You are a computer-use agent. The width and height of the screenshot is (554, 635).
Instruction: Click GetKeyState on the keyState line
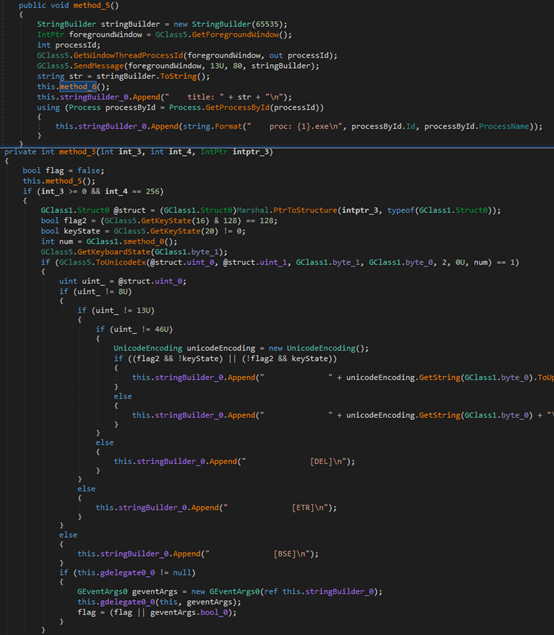coord(175,231)
